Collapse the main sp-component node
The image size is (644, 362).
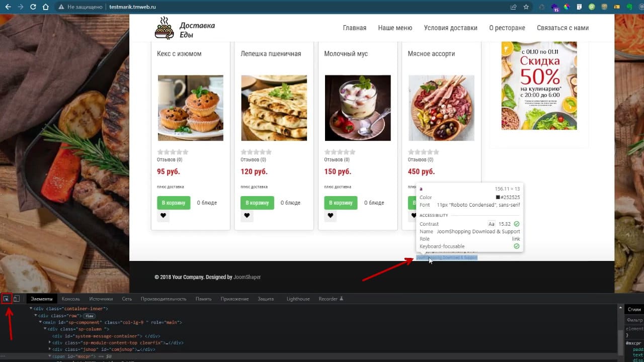click(40, 322)
